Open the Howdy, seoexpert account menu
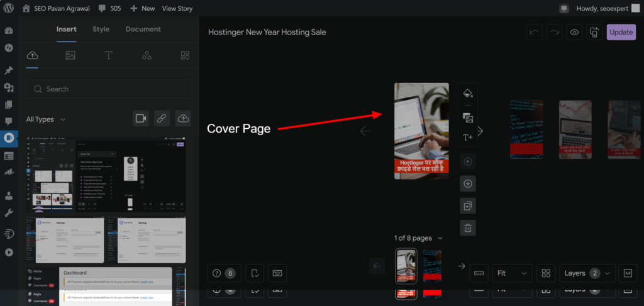Image resolution: width=644 pixels, height=306 pixels. (x=608, y=8)
